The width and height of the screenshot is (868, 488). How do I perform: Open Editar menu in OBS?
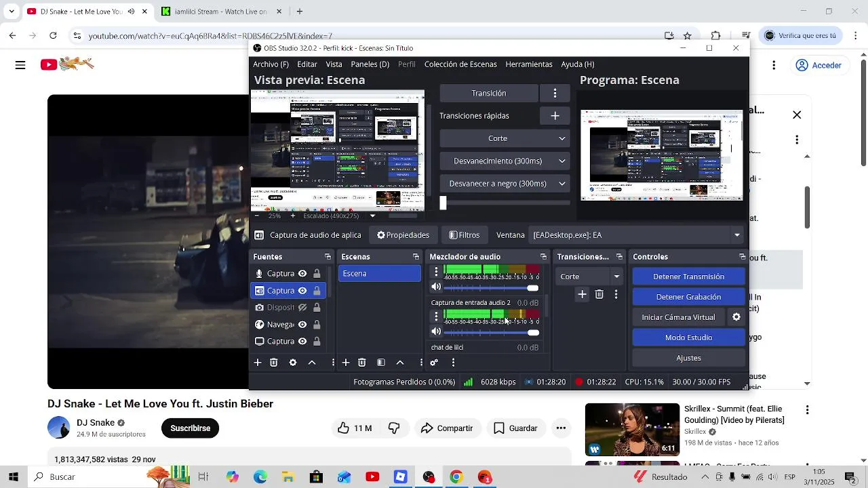pos(307,64)
